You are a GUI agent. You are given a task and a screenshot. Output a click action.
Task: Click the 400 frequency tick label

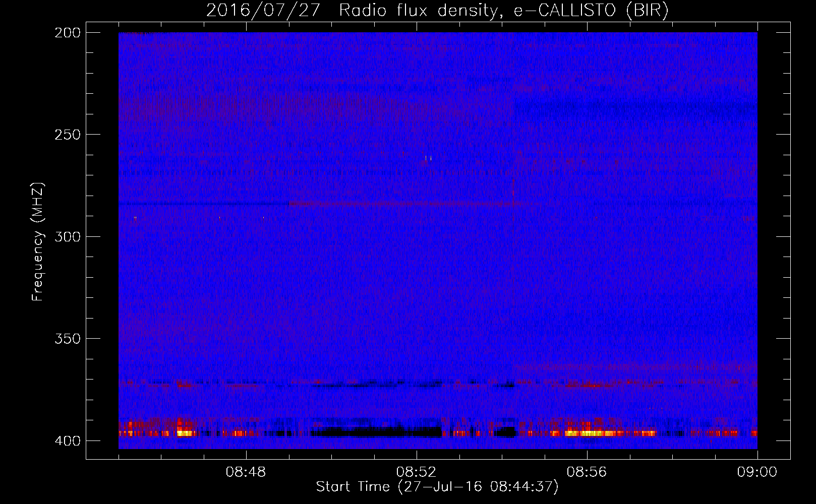[67, 440]
